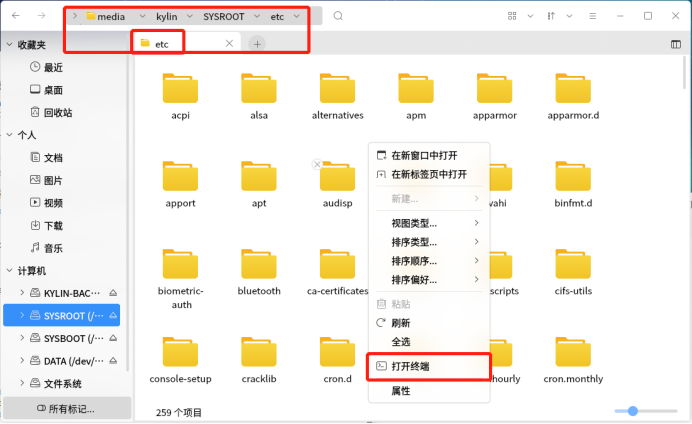Collapse the 收藏夹 section
Screen dimensions: 692x424
[x=9, y=45]
